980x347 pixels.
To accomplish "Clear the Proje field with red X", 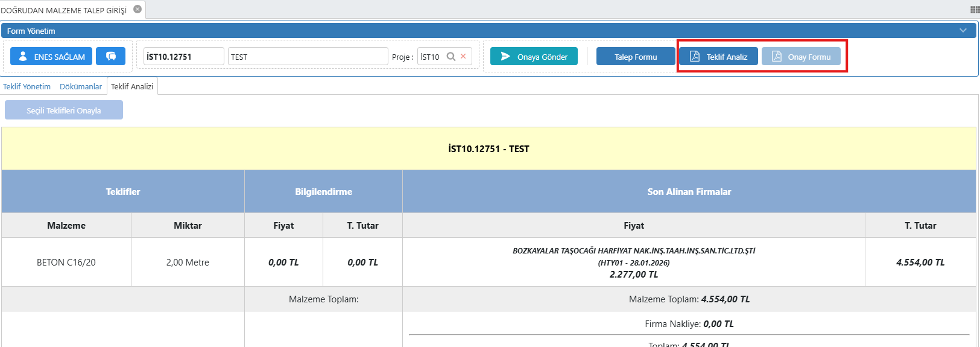I will 463,56.
